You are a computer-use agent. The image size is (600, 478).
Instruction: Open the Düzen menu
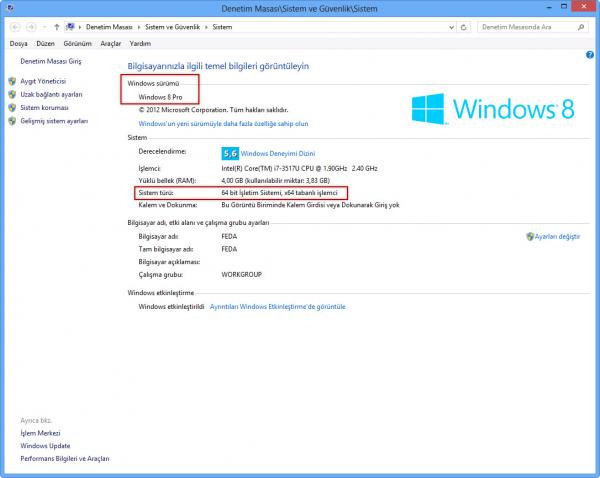point(46,44)
